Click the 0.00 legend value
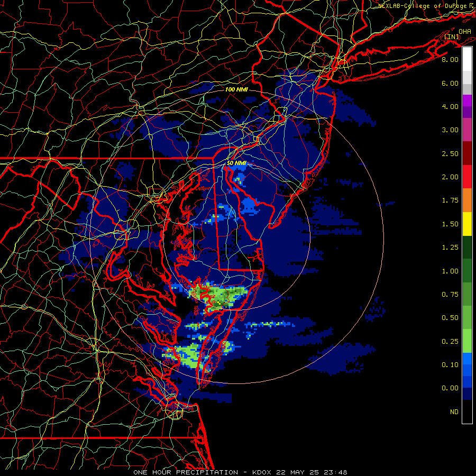Viewport: 476px width, 476px height. pos(450,388)
